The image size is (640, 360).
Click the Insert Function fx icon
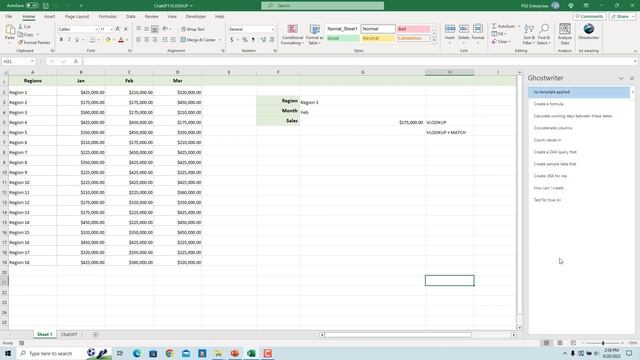pyautogui.click(x=76, y=61)
